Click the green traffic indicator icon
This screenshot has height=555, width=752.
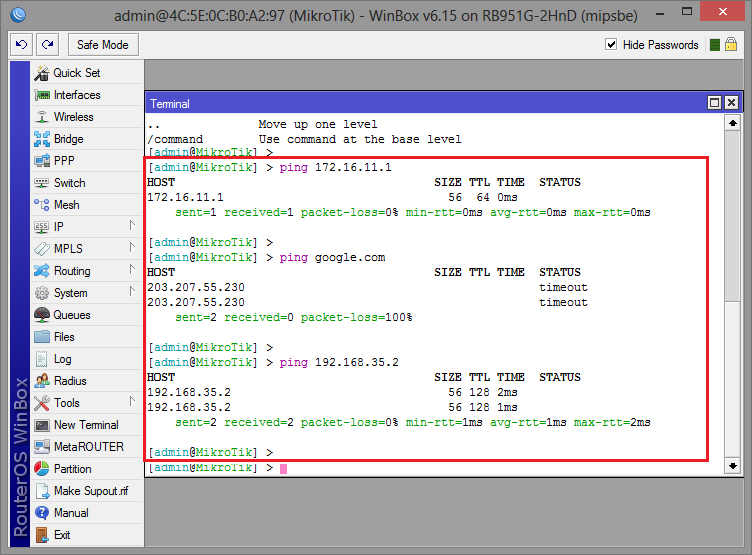coord(715,45)
